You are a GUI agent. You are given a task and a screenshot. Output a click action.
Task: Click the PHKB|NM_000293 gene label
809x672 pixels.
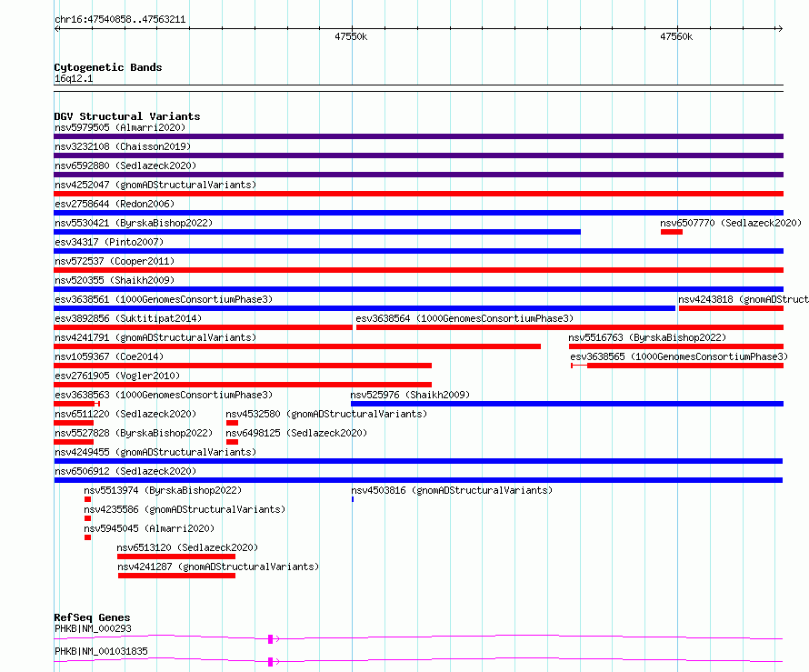(93, 628)
